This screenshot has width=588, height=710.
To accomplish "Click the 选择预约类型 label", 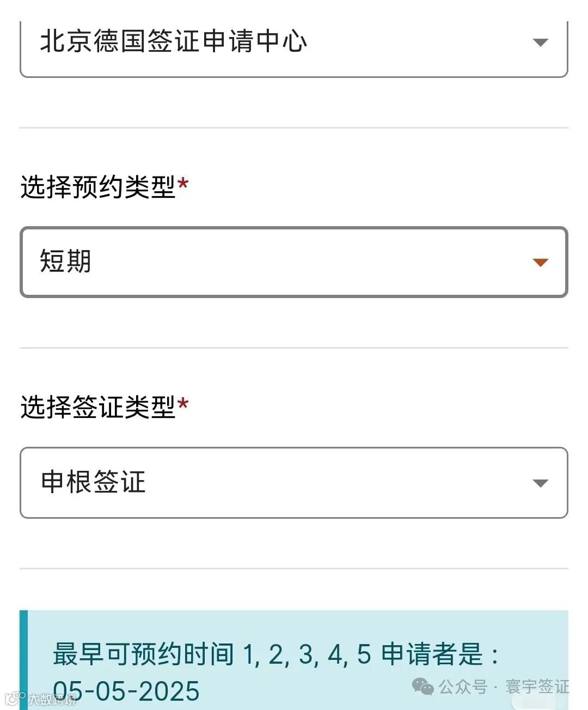I will (x=98, y=187).
